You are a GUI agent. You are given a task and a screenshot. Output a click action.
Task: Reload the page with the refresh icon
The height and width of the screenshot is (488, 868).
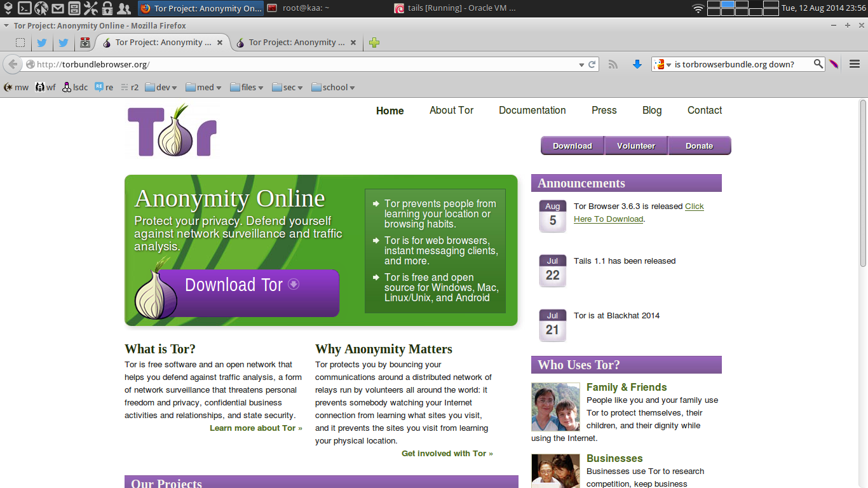[x=592, y=64]
